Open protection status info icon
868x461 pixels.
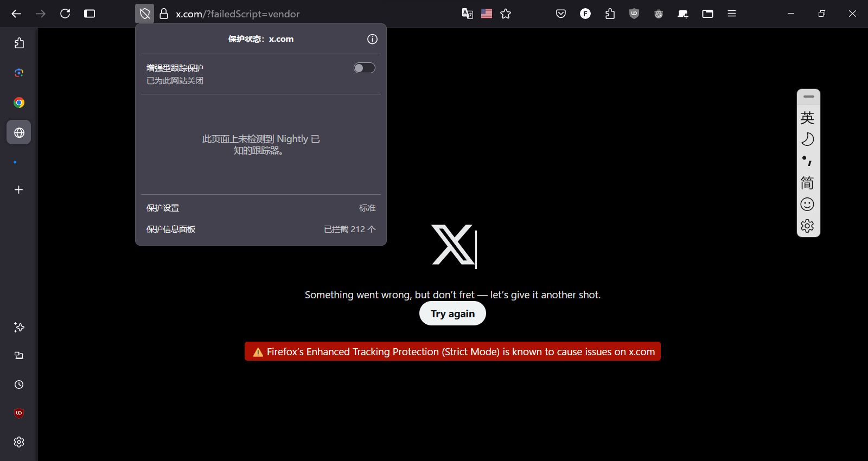pyautogui.click(x=372, y=39)
